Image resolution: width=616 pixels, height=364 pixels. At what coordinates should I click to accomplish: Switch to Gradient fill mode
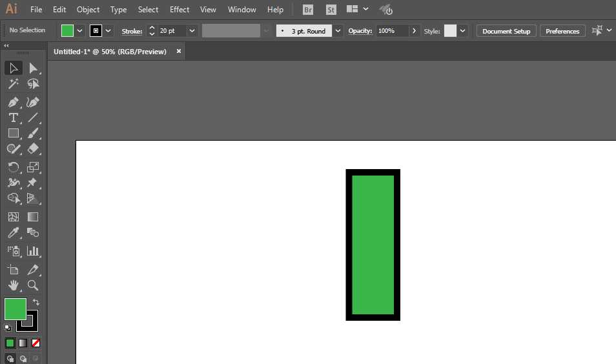[x=23, y=343]
